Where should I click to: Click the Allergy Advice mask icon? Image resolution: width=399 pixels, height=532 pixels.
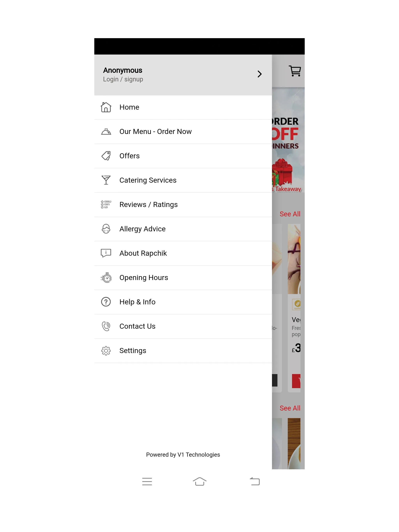point(106,229)
